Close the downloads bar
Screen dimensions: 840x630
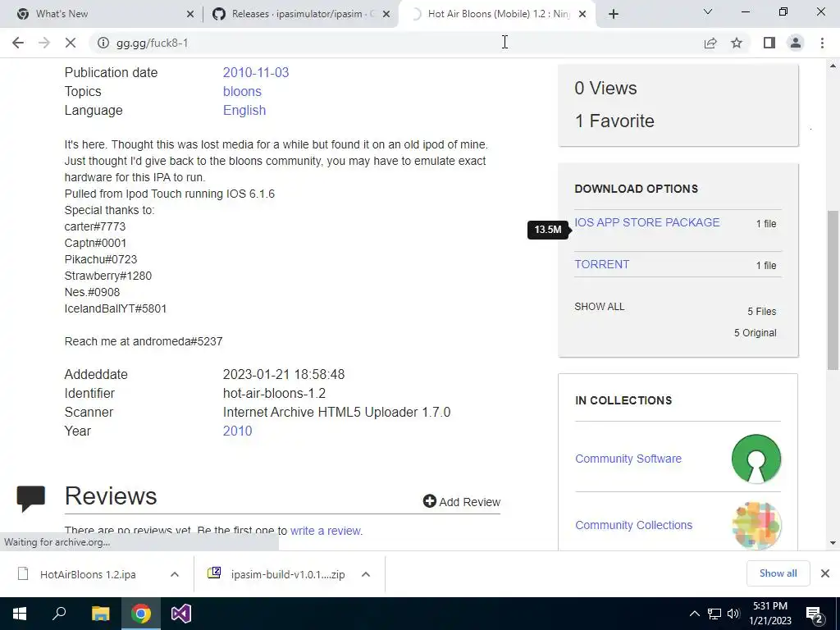(825, 573)
